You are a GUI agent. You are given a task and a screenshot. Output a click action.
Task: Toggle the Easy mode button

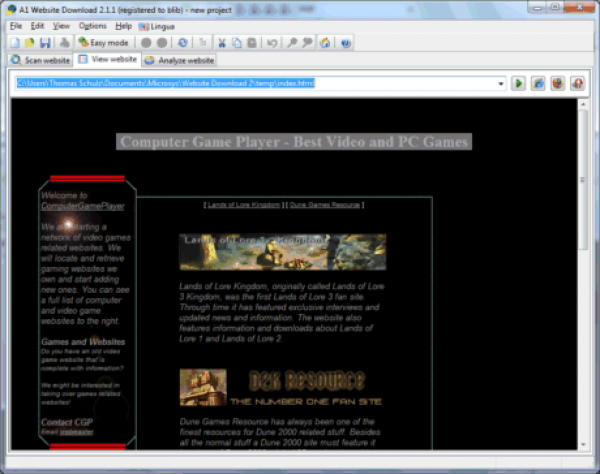(103, 43)
